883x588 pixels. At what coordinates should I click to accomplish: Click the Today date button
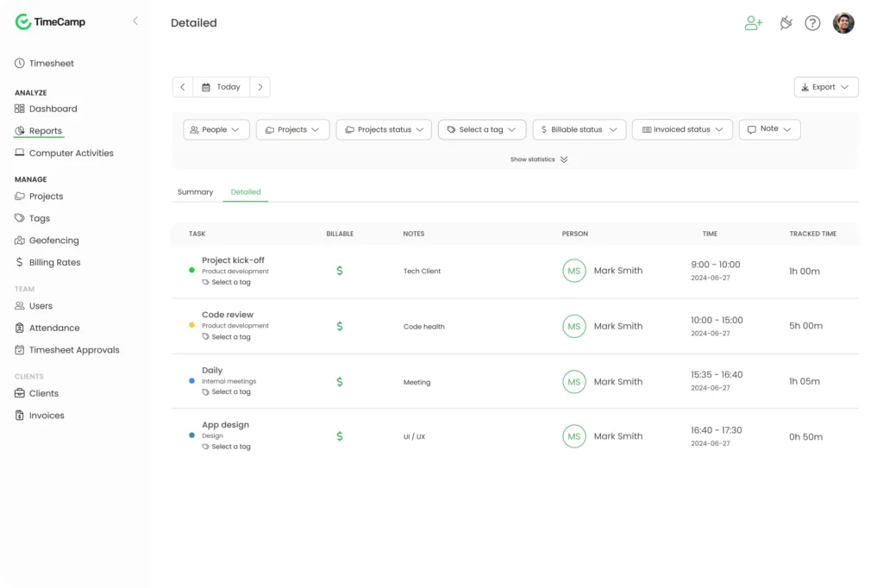222,87
